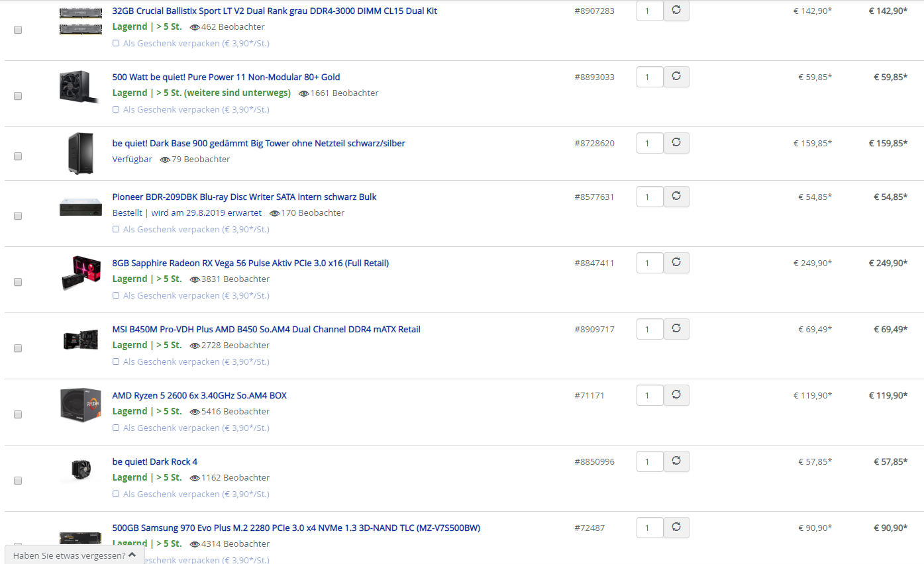Edit quantity field for Crucial Ballistix RAM
The image size is (924, 564).
click(650, 11)
